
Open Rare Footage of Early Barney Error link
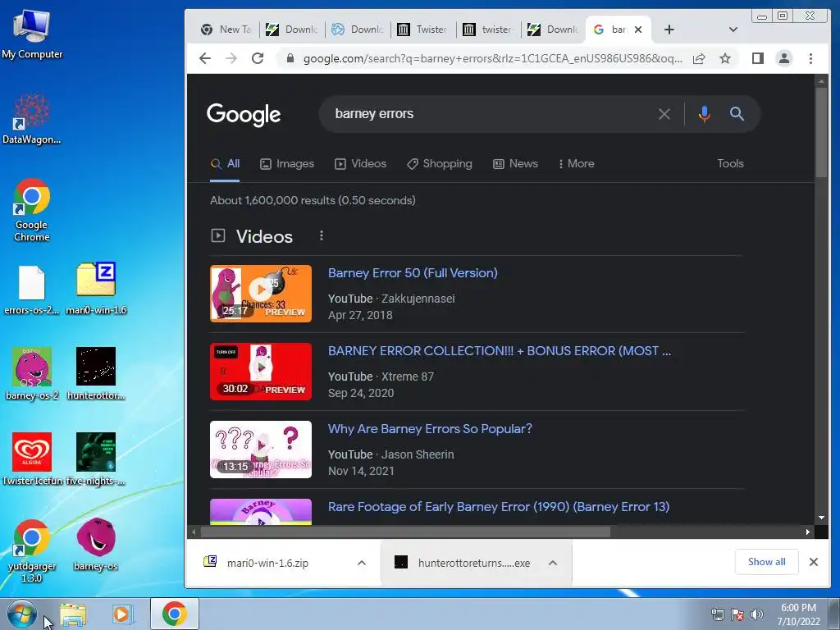point(499,507)
